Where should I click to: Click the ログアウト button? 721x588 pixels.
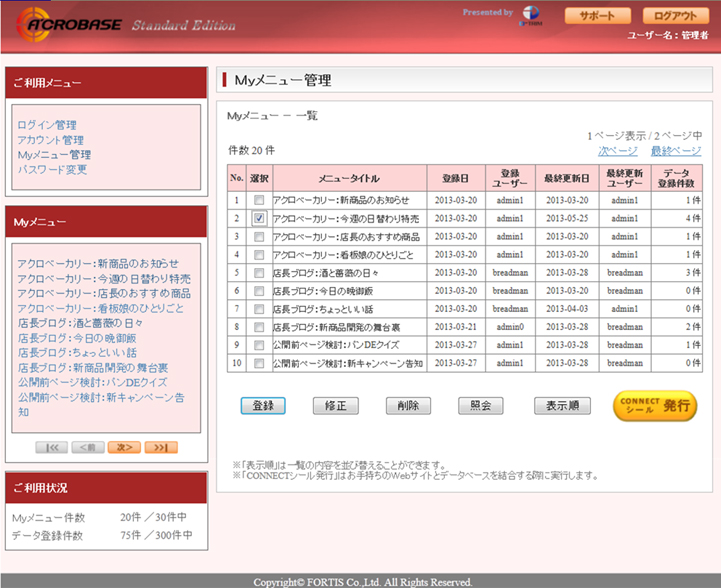point(675,16)
